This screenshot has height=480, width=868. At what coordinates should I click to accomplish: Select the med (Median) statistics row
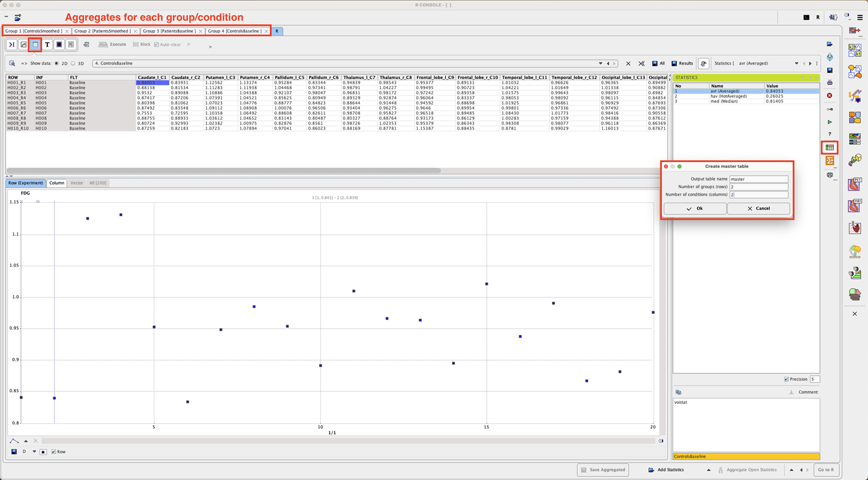[x=746, y=101]
